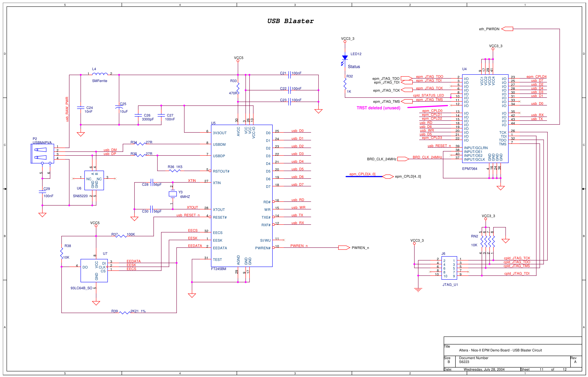Select capacitor C22 100nF symbol
Viewport: 588px width, 377px height.
[290, 90]
